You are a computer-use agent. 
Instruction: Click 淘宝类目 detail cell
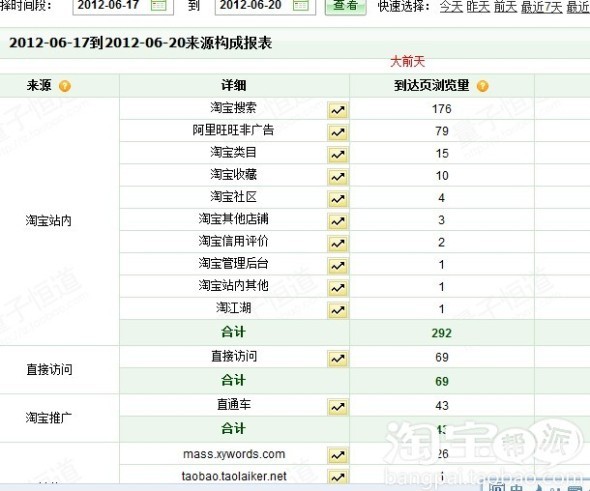[x=233, y=152]
